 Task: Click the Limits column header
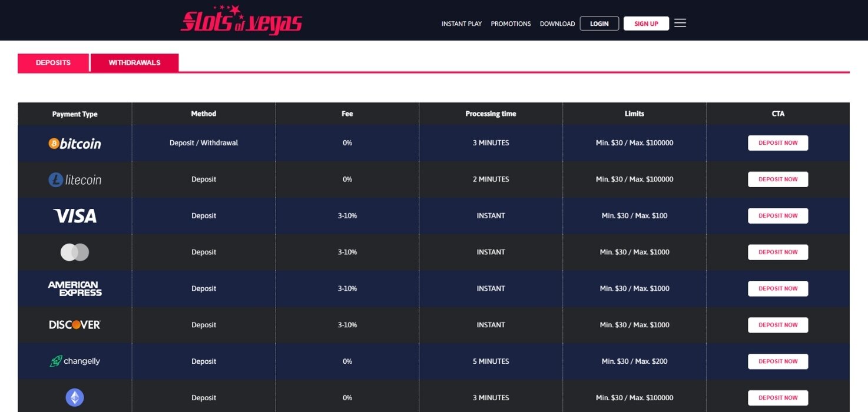pos(634,114)
